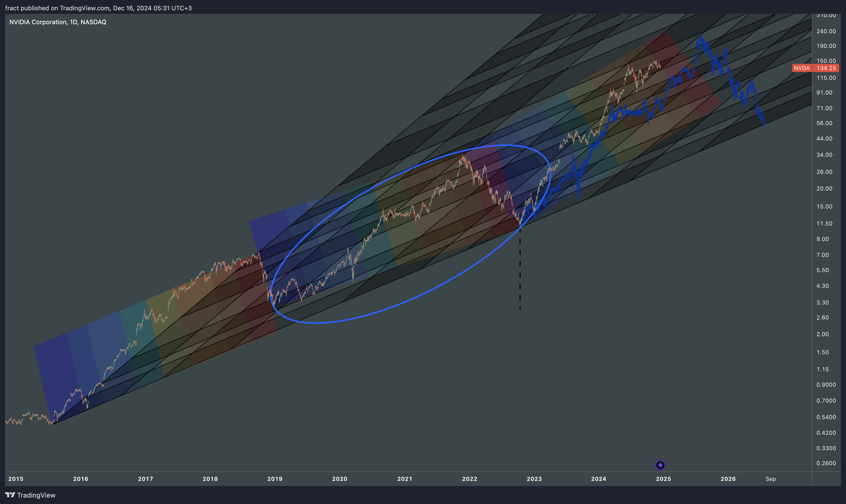Screen dimensions: 846x504
Task: Click the 2026 label on time axis
Action: coord(728,479)
